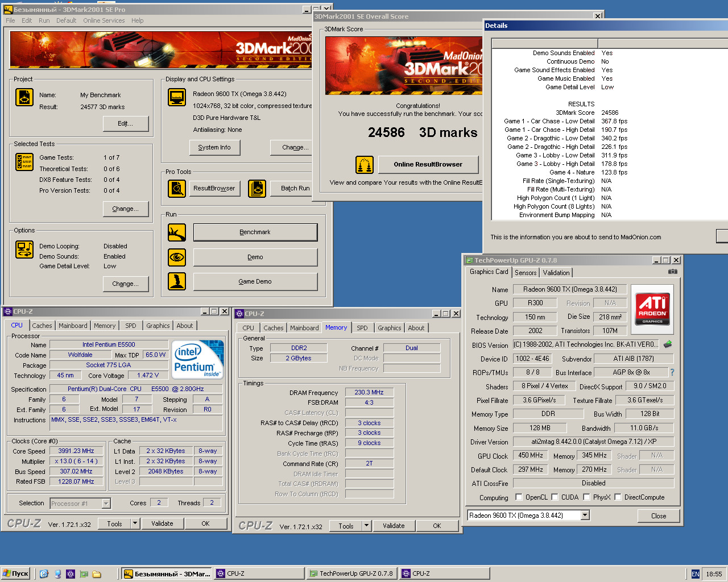
Task: Click the ResultBrowser magnifier icon
Action: 176,188
